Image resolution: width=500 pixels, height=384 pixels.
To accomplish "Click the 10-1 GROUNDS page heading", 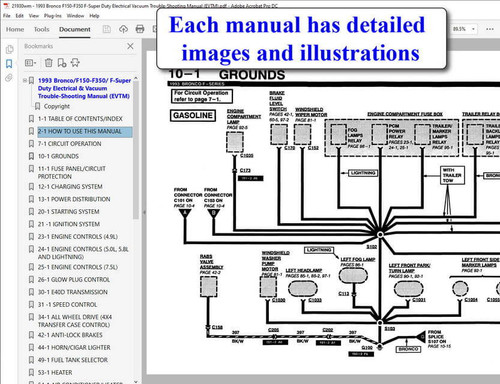I will coord(227,75).
